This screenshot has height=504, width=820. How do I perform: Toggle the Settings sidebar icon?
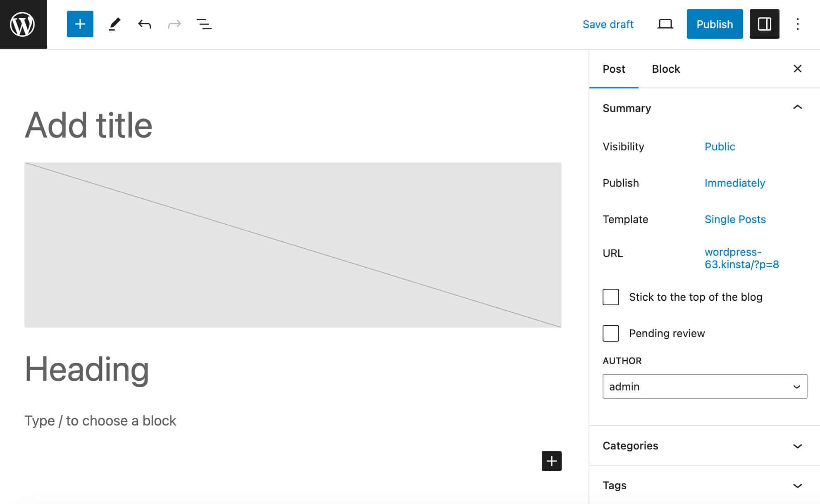[x=764, y=24]
